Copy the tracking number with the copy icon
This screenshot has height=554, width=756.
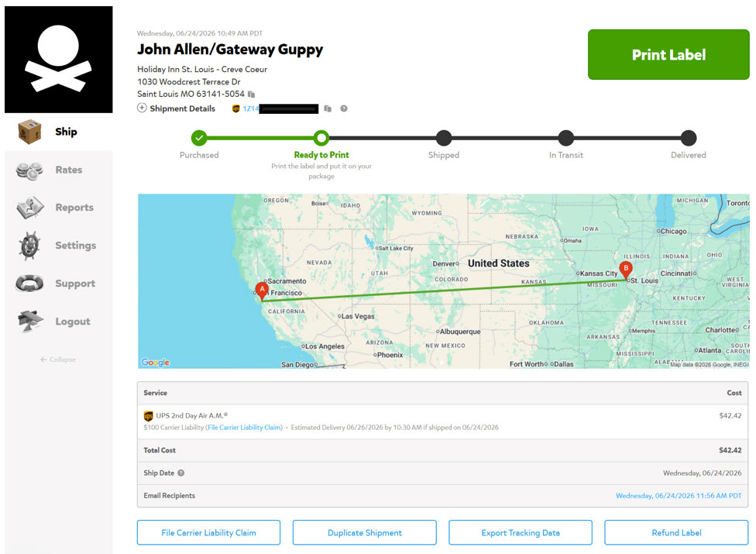tap(328, 108)
